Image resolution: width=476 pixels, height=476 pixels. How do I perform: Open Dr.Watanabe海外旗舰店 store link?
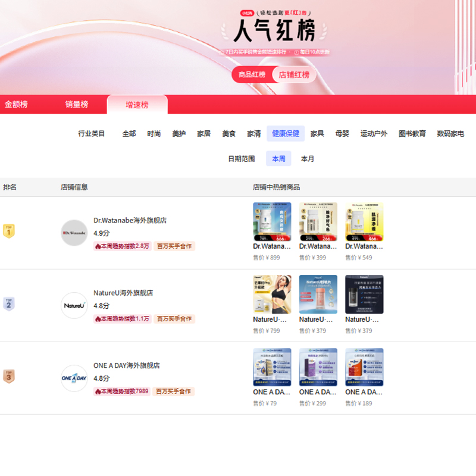coord(130,220)
